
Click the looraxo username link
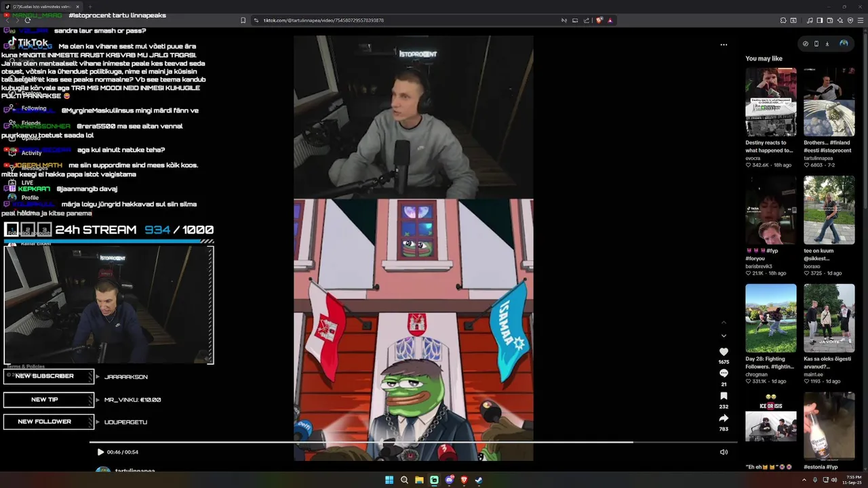tap(812, 266)
